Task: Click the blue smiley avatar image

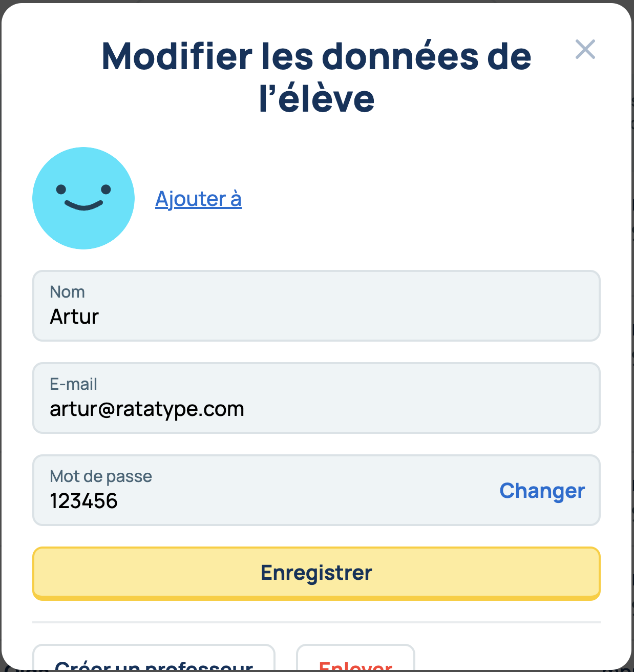Action: coord(83,198)
